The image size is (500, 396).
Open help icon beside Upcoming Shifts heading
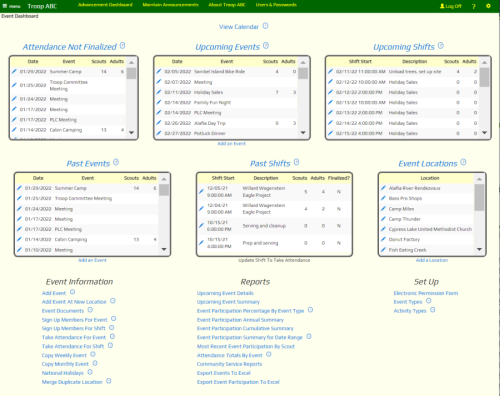(441, 46)
